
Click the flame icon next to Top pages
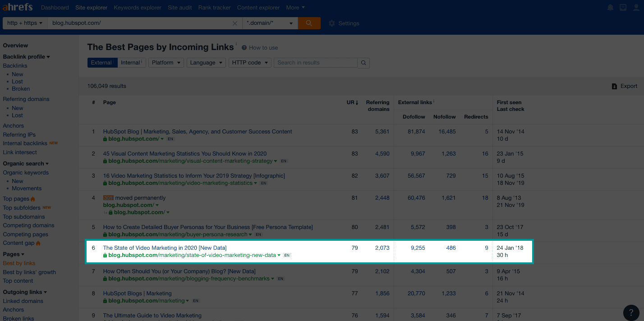33,199
